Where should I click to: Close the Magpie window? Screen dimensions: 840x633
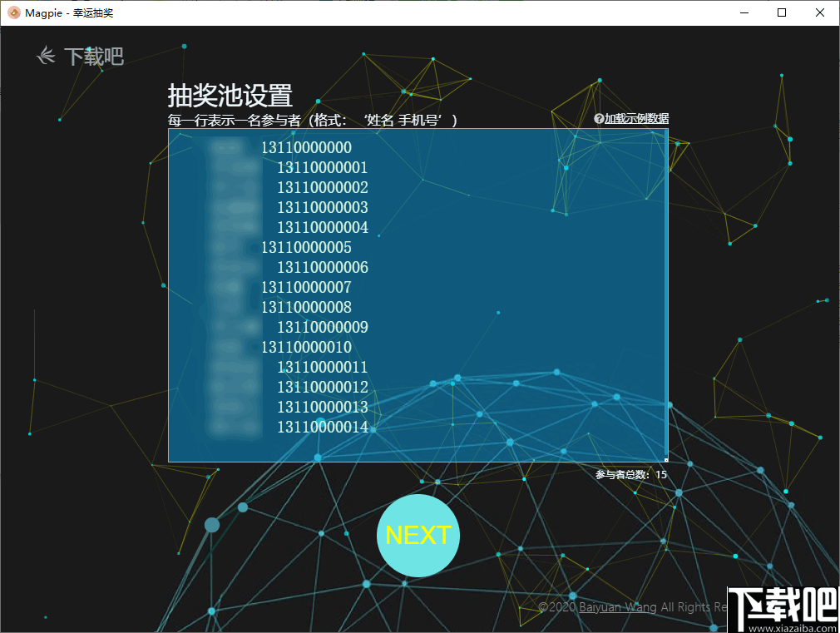[x=820, y=12]
